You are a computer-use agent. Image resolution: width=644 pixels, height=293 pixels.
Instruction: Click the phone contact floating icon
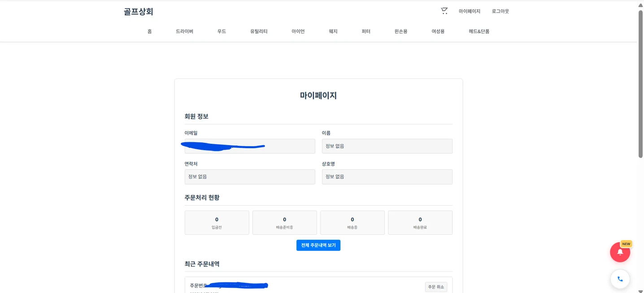tap(620, 279)
